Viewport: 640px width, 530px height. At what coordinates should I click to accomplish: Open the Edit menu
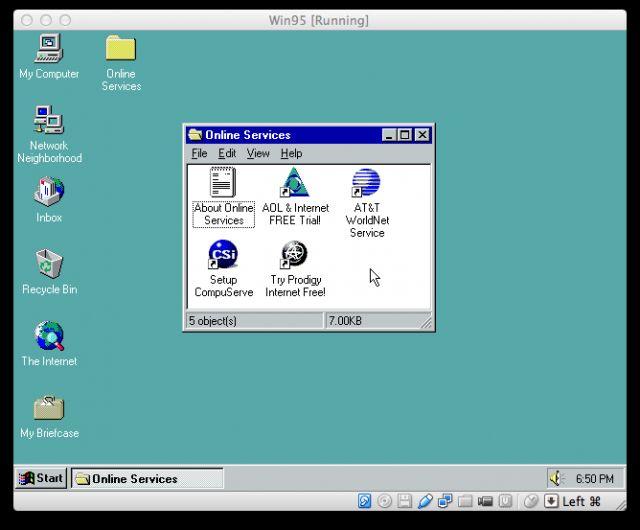click(227, 153)
